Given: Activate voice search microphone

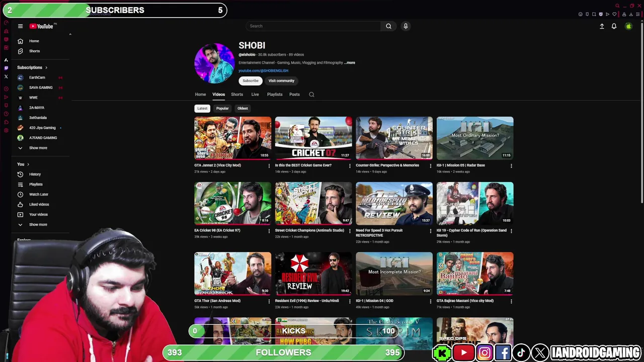Looking at the screenshot, I should tap(406, 26).
